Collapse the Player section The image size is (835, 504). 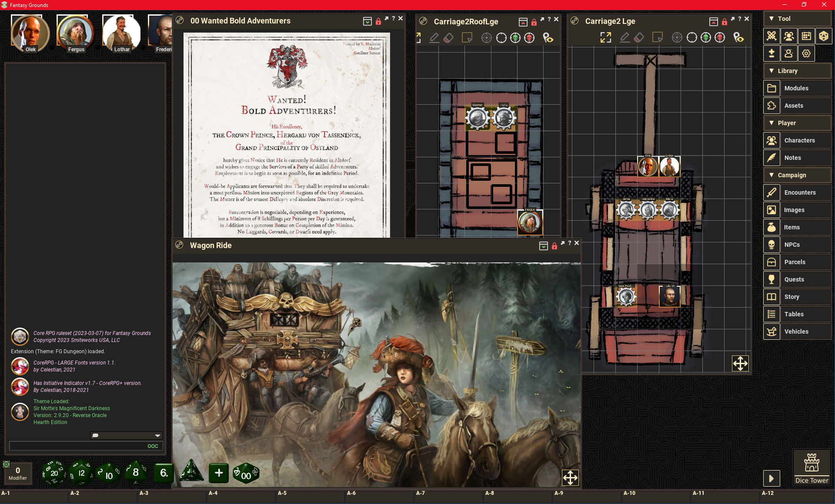click(x=797, y=123)
